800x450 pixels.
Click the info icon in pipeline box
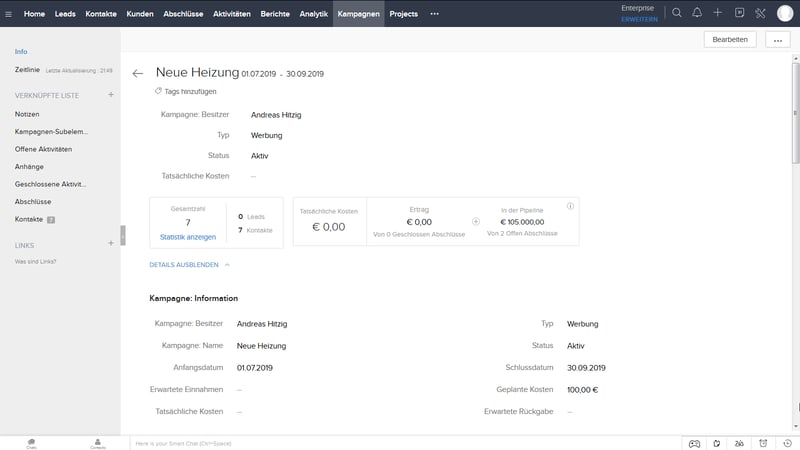570,206
